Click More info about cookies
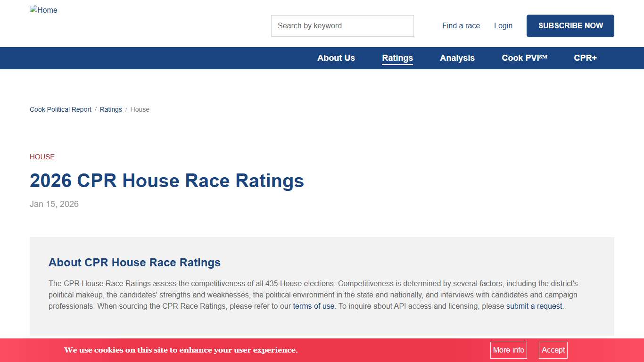The image size is (644, 362). [508, 350]
